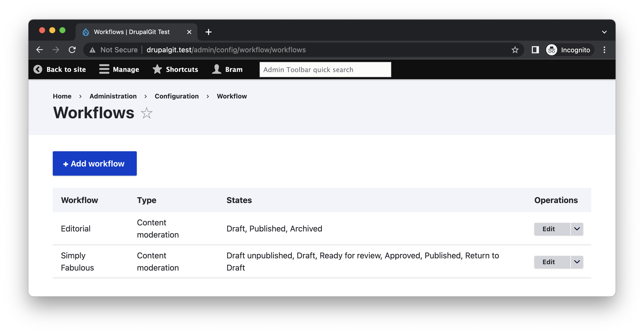Click the Drupal logo favicon on the tab

[x=86, y=32]
